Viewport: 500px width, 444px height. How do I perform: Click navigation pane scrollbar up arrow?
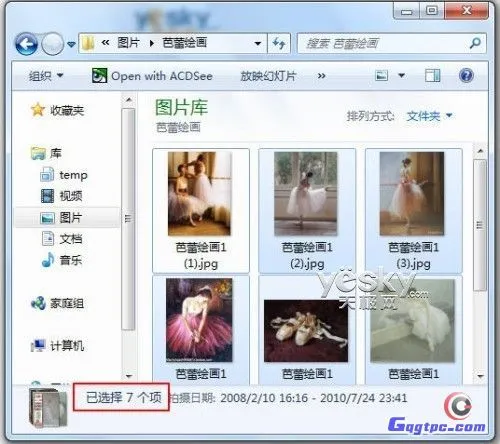click(x=129, y=100)
